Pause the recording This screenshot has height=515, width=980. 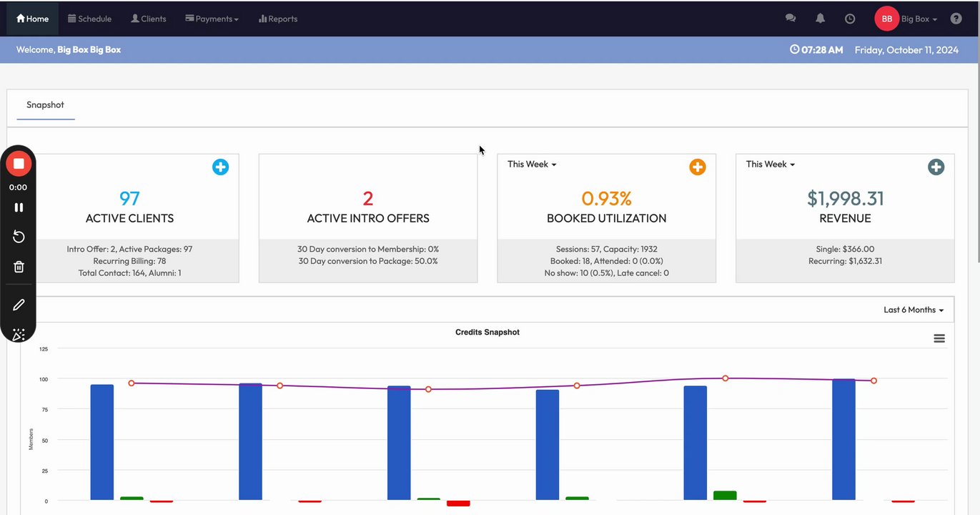pyautogui.click(x=19, y=207)
